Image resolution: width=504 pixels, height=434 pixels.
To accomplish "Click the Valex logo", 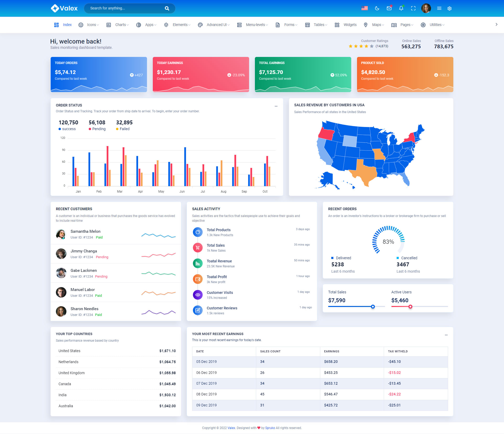I will pyautogui.click(x=64, y=8).
